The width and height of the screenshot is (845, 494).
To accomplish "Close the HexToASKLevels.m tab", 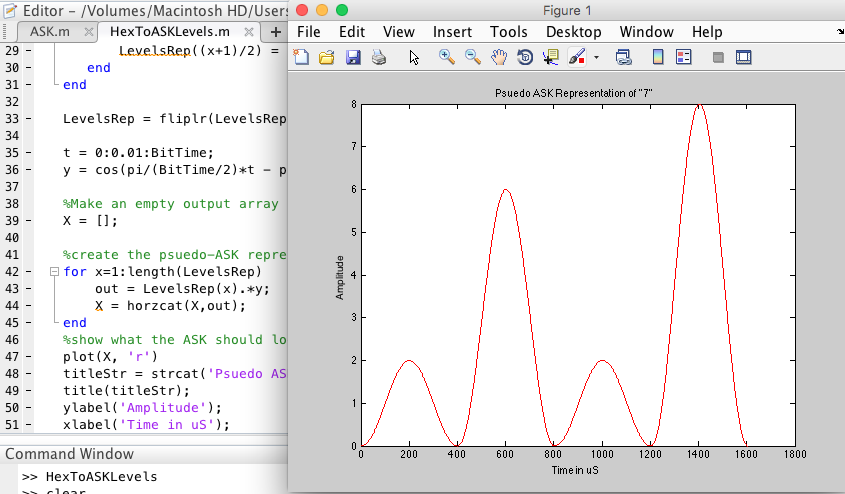I will click(x=249, y=32).
